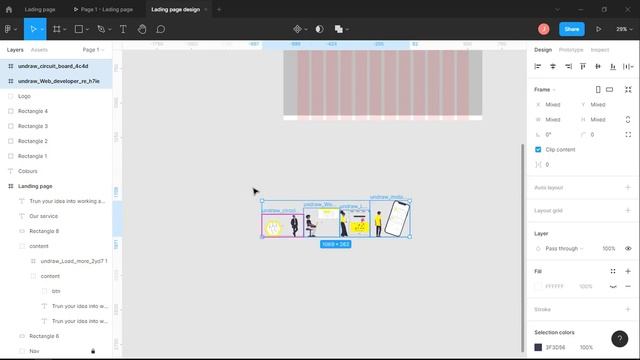Click the Mask contrast icon in toolbar
This screenshot has height=360, width=640.
(x=320, y=29)
